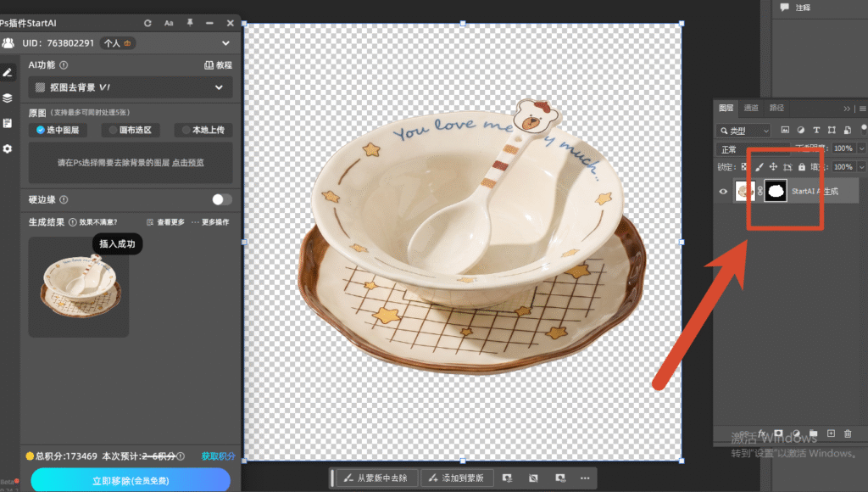Click the three-dots more options in taskbar
868x492 pixels.
point(585,478)
